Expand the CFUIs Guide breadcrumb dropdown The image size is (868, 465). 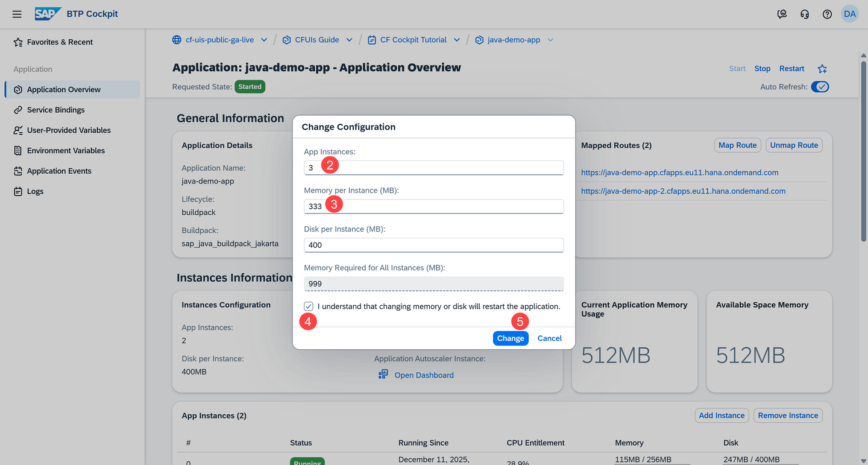(349, 40)
